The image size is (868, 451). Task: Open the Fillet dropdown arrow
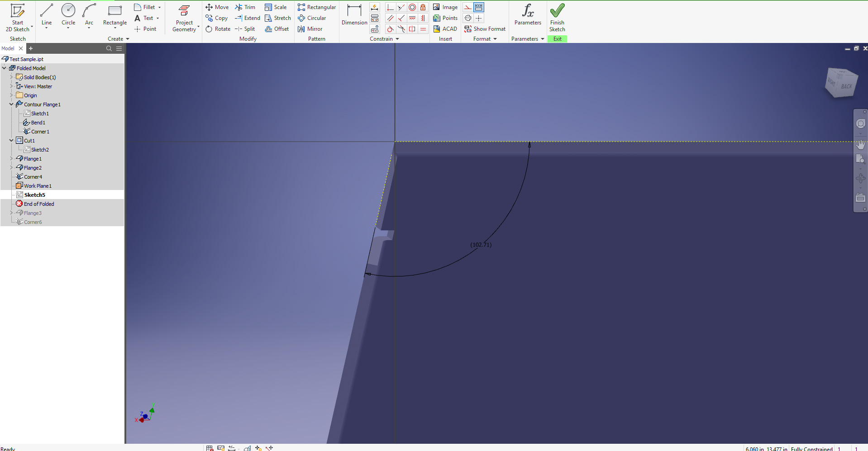159,7
